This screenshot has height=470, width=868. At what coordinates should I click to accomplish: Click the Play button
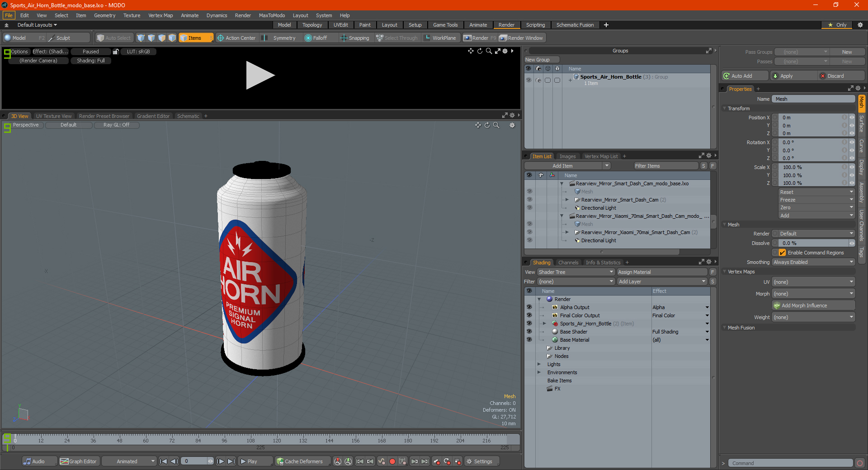(255, 461)
